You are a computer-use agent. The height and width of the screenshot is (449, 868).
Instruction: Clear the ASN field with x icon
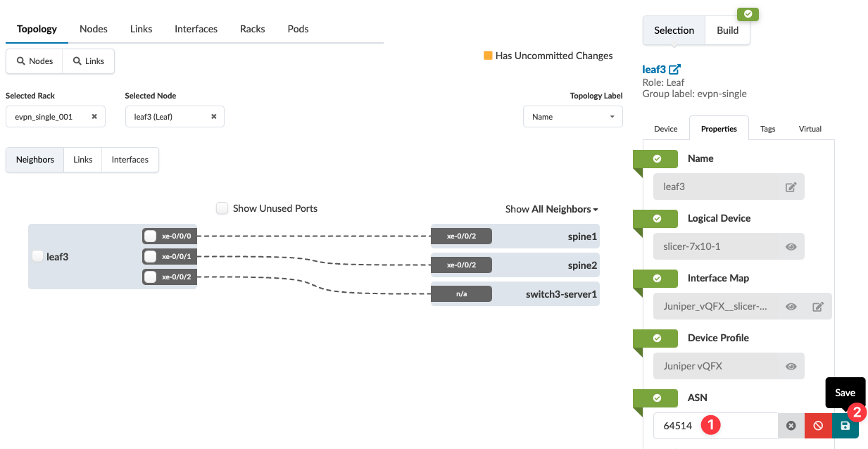point(791,426)
